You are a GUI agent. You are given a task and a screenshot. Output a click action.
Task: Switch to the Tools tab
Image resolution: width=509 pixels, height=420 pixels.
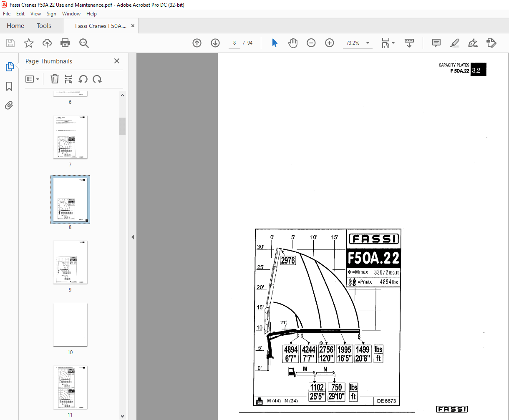[x=44, y=25]
